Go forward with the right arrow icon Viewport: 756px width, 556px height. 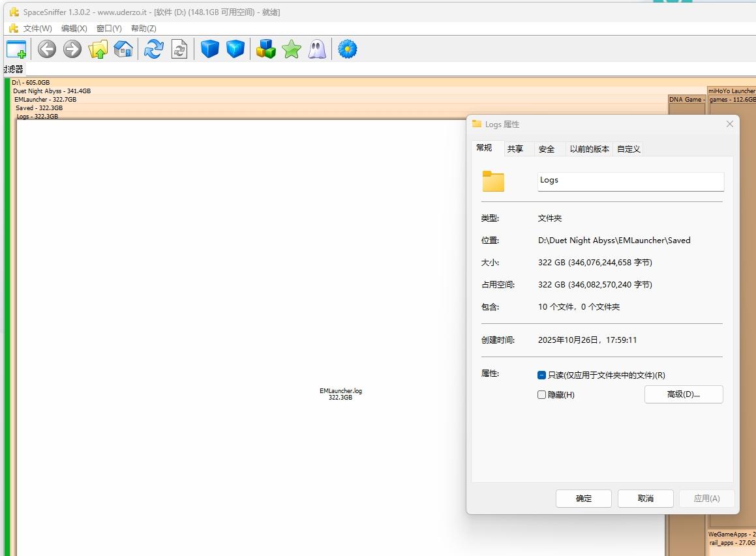pyautogui.click(x=72, y=50)
